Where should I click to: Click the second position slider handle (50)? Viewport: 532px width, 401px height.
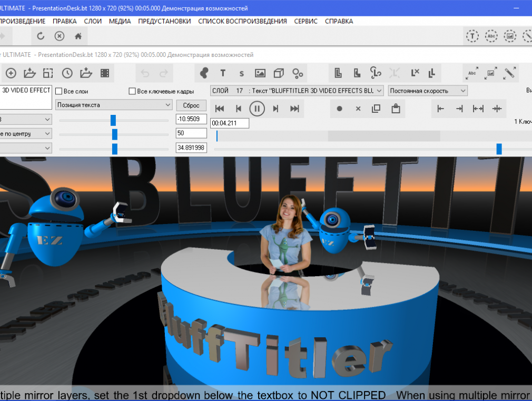[x=115, y=134]
